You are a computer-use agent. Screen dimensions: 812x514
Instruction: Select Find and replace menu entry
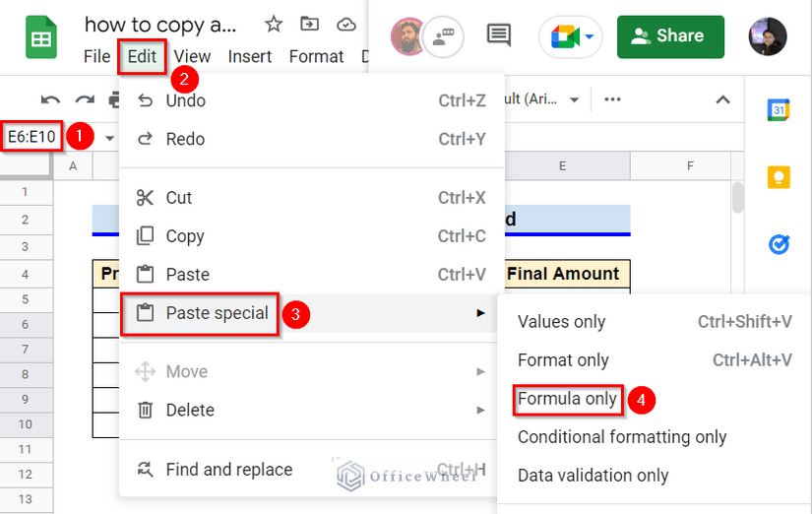tap(228, 470)
